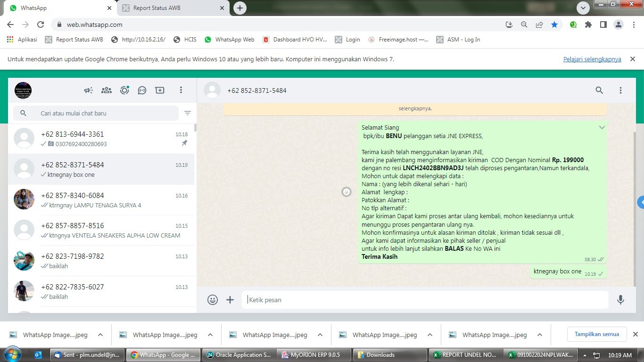Open the Chrome profile icon
Image resolution: width=644 pixels, height=362 pixels.
click(x=619, y=25)
